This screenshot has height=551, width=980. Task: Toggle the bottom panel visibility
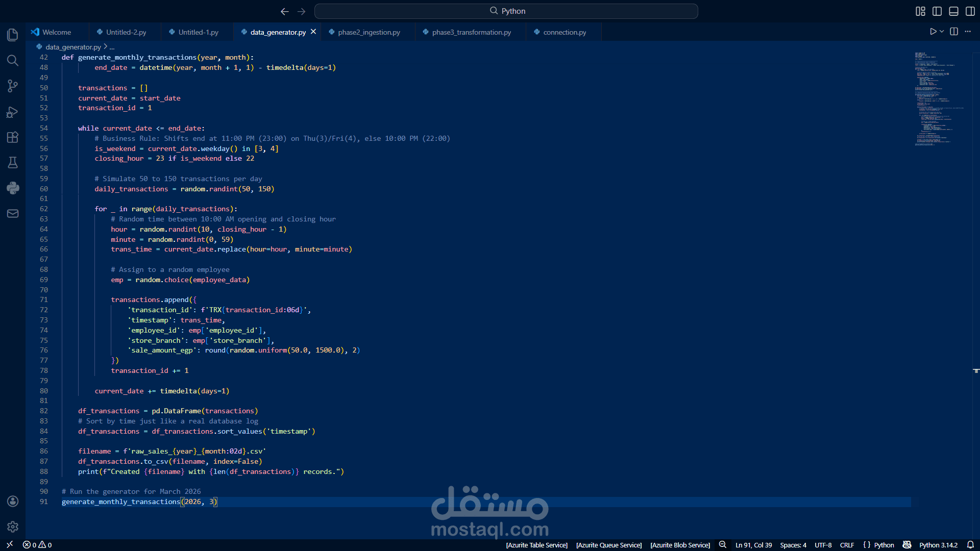953,11
